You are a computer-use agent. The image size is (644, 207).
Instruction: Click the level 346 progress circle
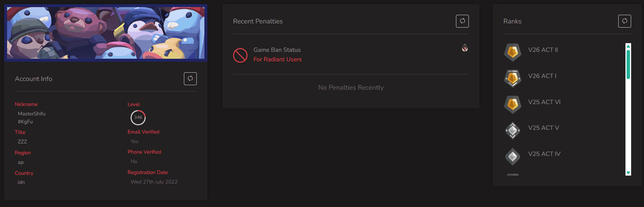[x=138, y=117]
